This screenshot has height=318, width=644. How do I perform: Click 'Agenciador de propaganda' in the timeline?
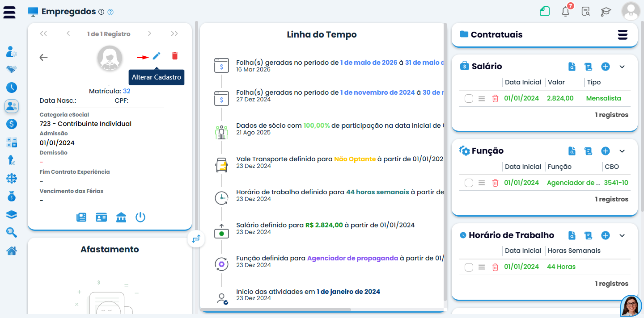click(x=352, y=258)
